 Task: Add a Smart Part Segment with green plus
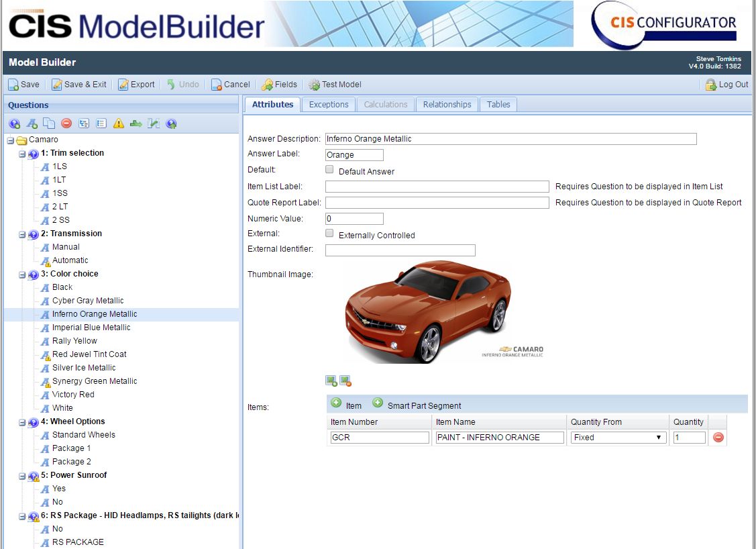(378, 403)
